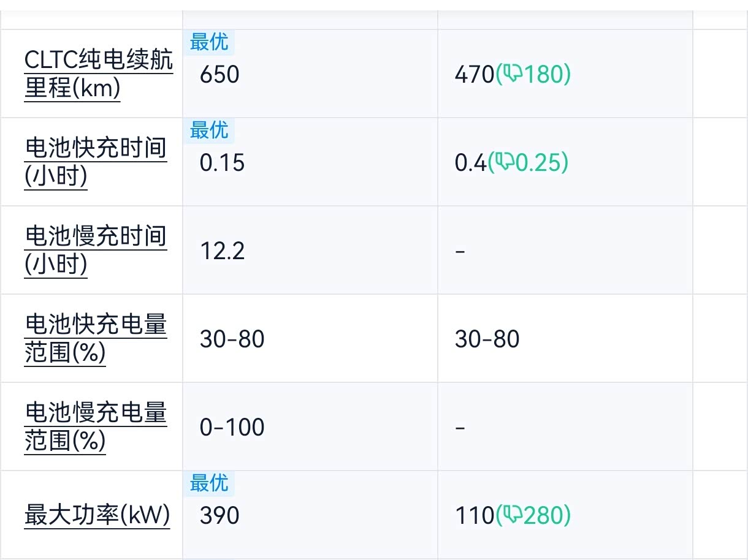Open the 电池慢充电量范围(%) parameter link

click(x=95, y=426)
